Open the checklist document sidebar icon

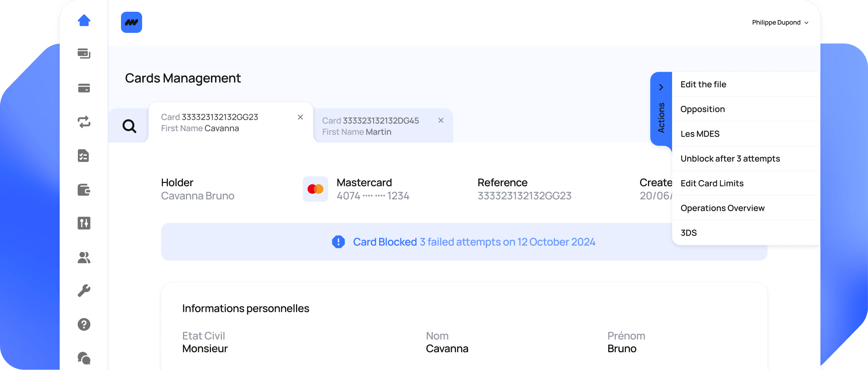click(x=84, y=156)
